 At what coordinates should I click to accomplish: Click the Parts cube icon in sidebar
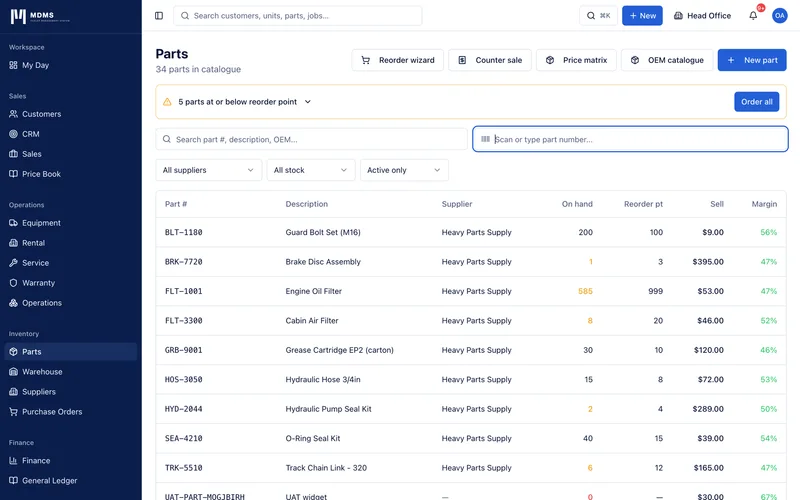coord(13,352)
